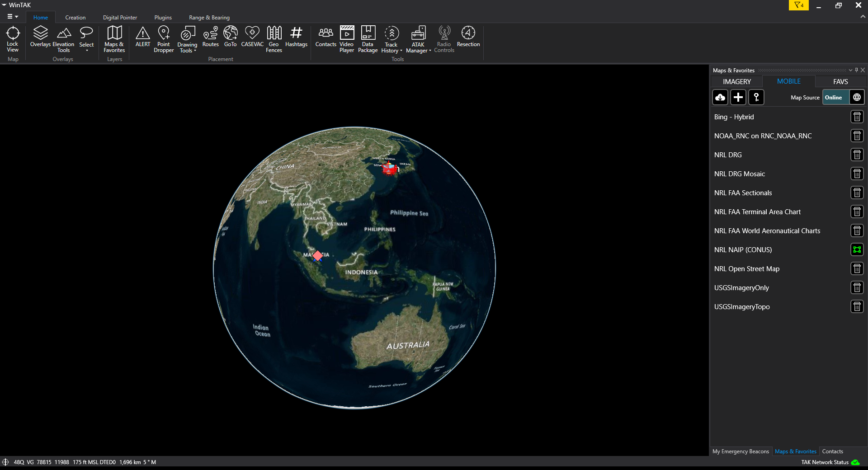Open the CASEVAC tool
Screen dimensions: 868x470
252,37
